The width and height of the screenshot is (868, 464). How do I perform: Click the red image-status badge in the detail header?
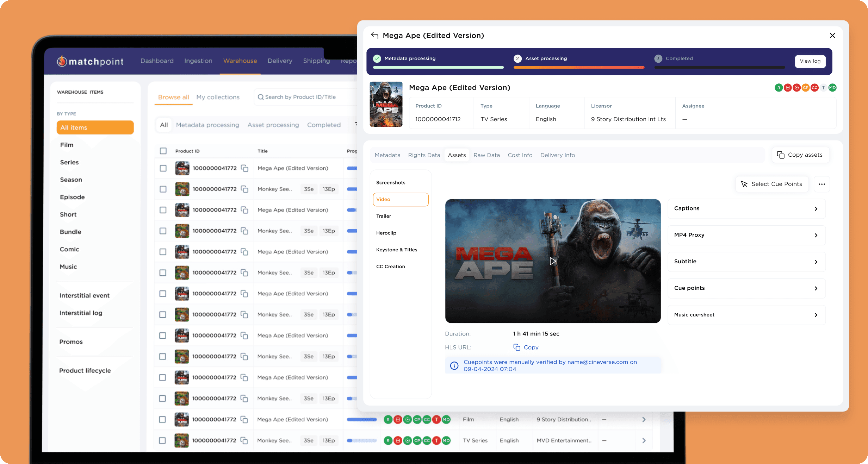pos(788,88)
